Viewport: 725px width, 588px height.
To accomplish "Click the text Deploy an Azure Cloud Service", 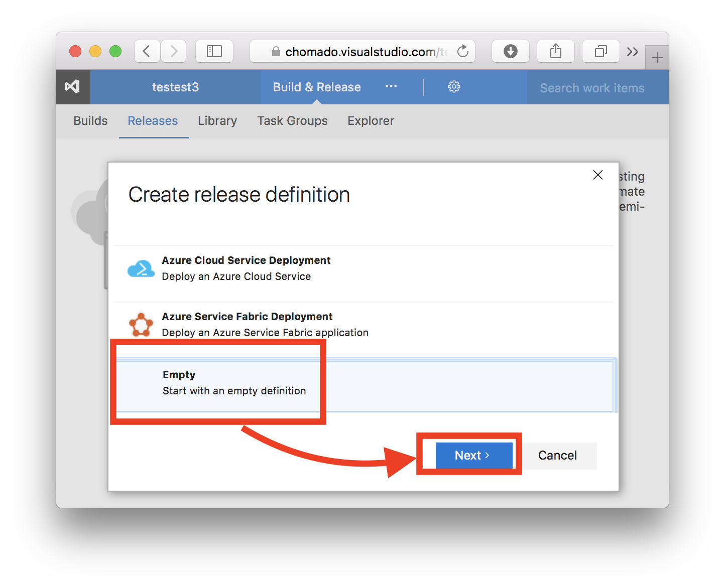I will tap(236, 276).
